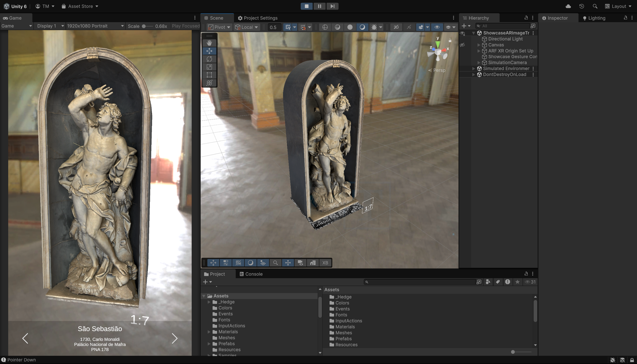Open the Unity cloud icon

point(568,6)
